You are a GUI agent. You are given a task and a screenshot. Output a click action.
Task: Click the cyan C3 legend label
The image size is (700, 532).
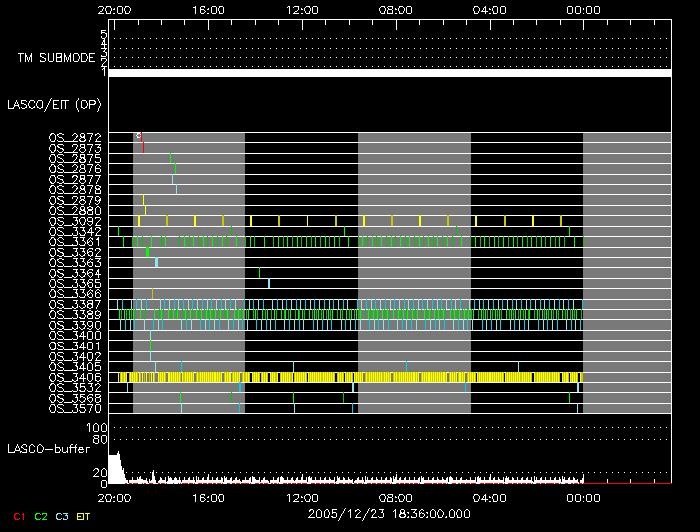[63, 516]
